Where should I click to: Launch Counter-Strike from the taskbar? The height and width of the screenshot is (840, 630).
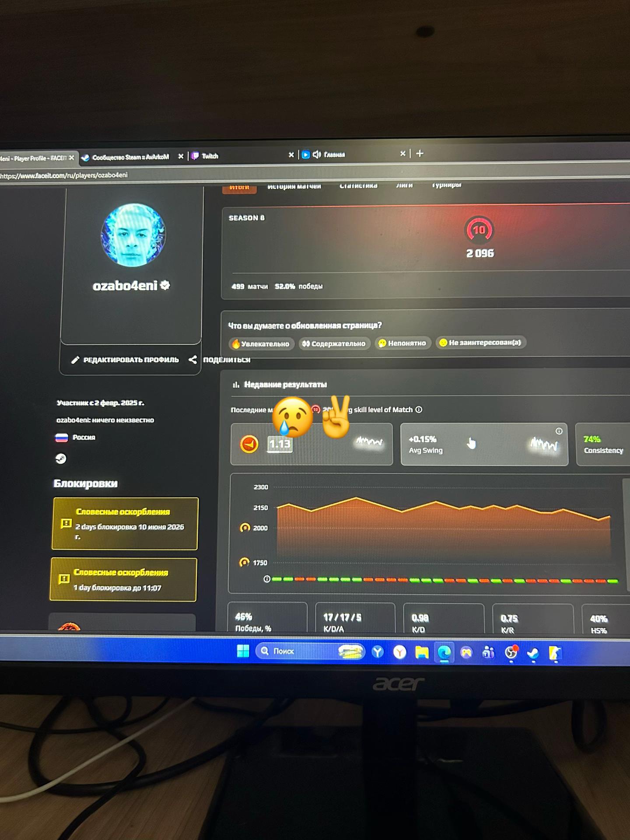pyautogui.click(x=555, y=654)
